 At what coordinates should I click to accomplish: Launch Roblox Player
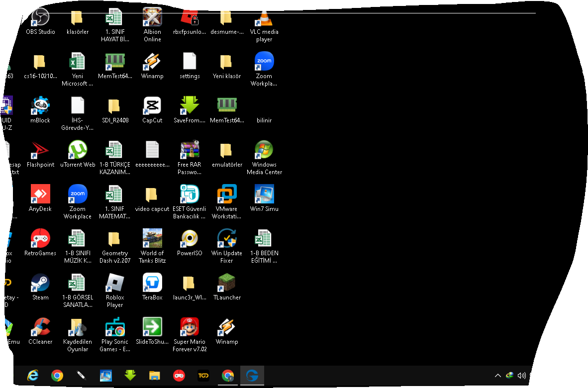click(115, 291)
